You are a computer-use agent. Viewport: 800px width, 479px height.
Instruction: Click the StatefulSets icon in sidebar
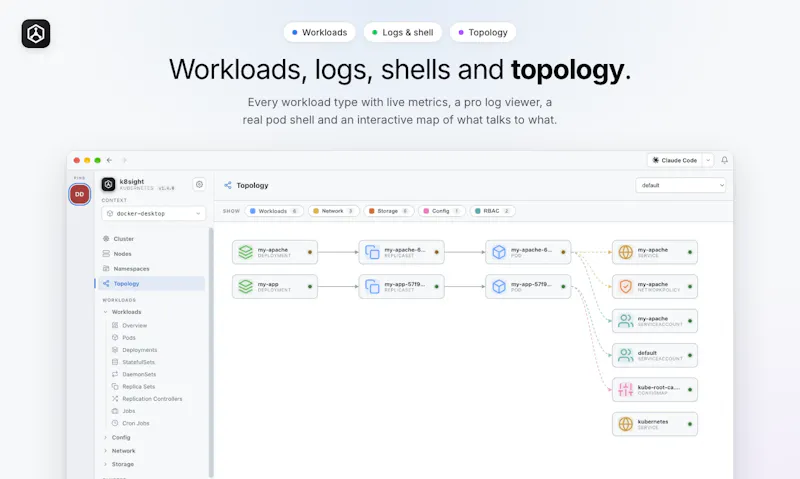point(115,362)
